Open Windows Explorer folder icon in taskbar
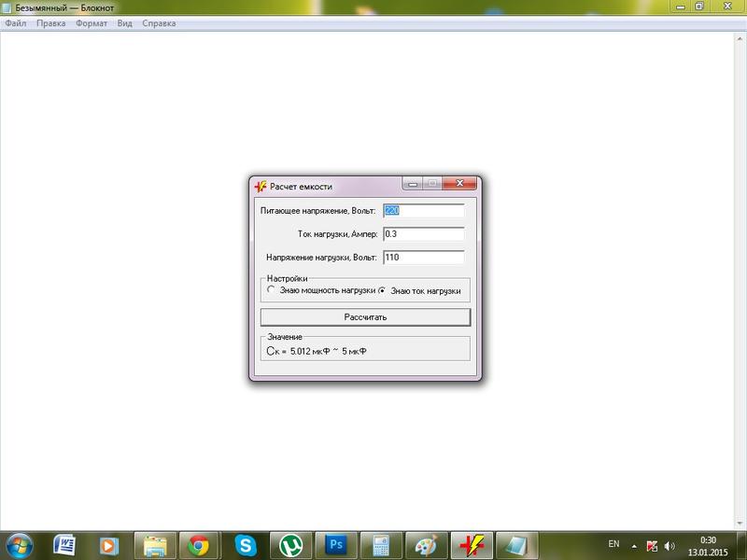Viewport: 747px width, 560px height. [154, 544]
